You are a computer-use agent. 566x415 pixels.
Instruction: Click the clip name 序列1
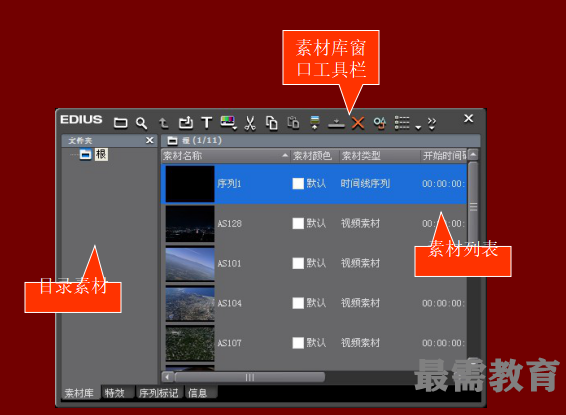click(x=229, y=184)
